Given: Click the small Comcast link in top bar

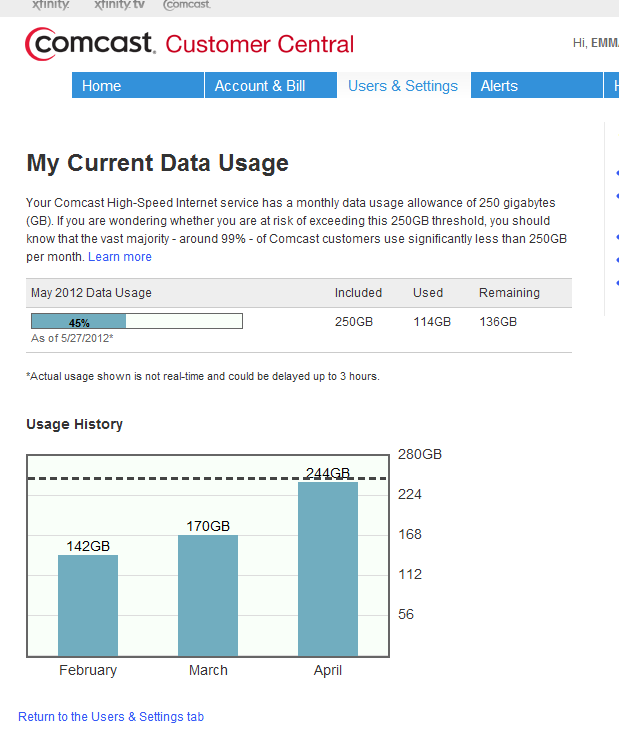Looking at the screenshot, I should coord(186,5).
